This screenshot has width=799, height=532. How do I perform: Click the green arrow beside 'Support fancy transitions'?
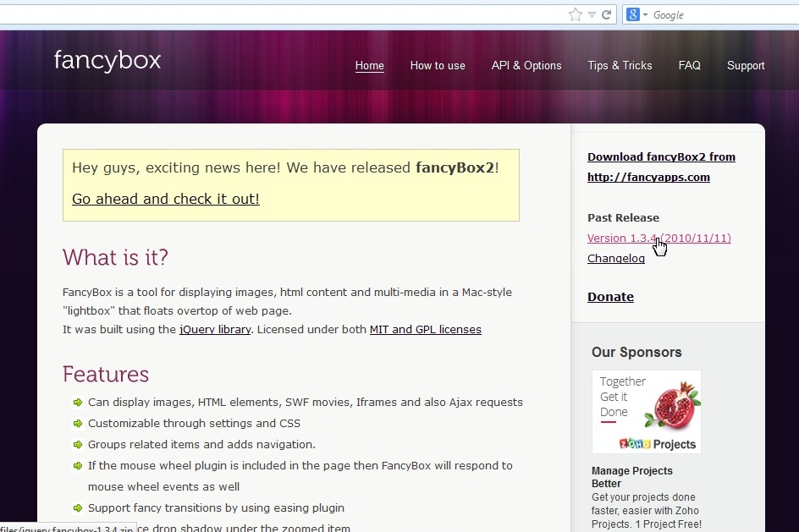point(77,508)
